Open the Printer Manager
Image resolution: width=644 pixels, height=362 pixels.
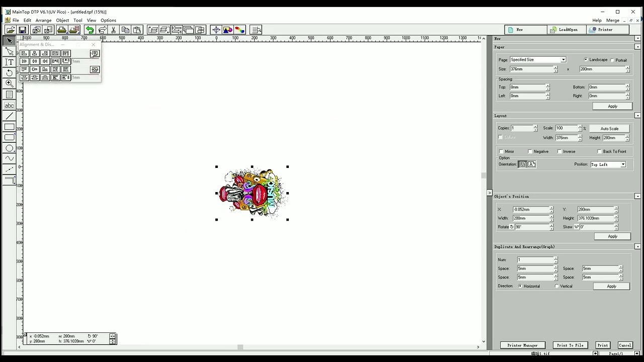pos(522,345)
